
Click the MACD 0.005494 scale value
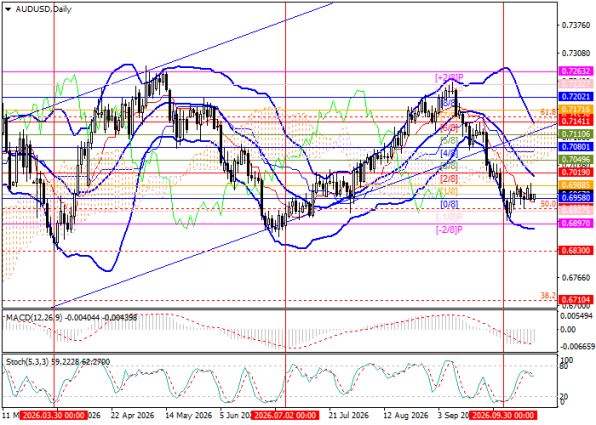576,316
